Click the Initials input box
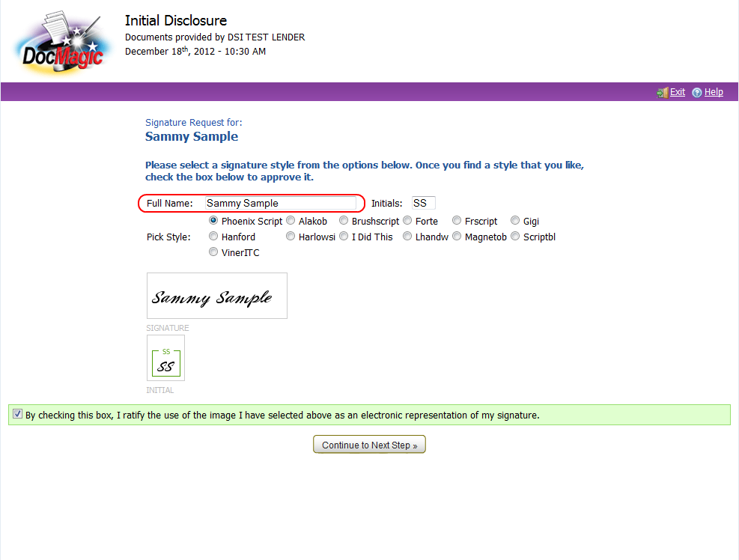The width and height of the screenshot is (739, 560). (x=423, y=203)
